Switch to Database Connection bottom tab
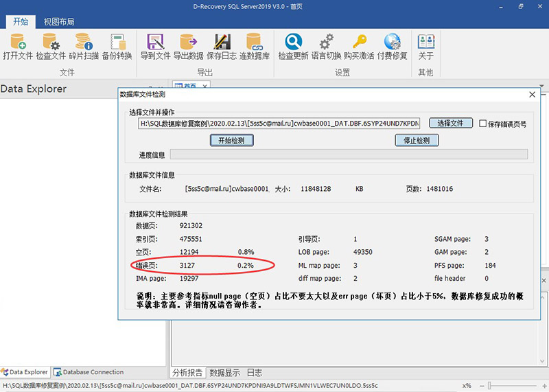 pyautogui.click(x=89, y=372)
